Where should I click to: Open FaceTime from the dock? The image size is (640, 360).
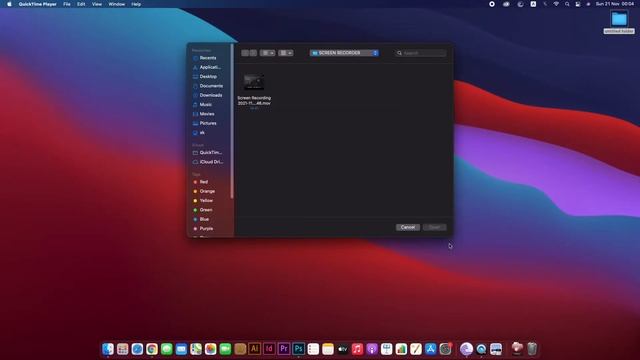[225, 349]
